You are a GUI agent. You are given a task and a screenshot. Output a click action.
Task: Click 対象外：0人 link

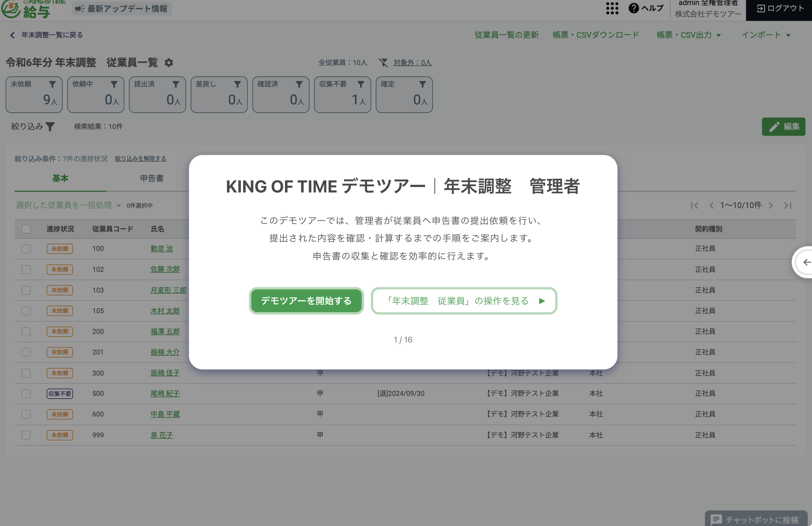click(412, 63)
